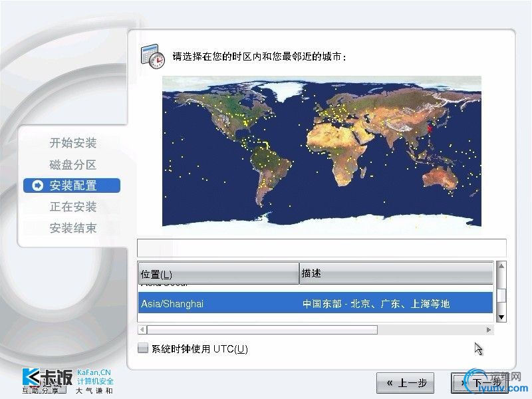Viewport: 532px width, 399px height.
Task: Click the timezone list scroll down arrow
Action: click(501, 317)
